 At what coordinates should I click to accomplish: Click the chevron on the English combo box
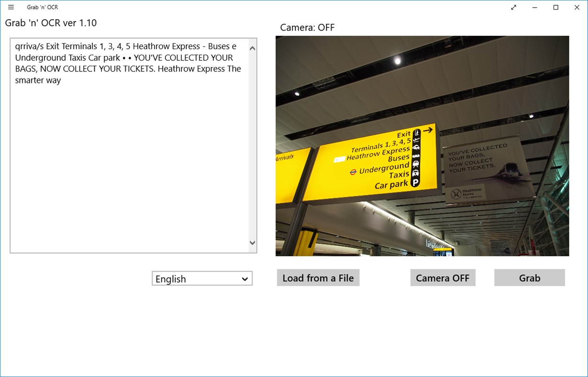(245, 278)
